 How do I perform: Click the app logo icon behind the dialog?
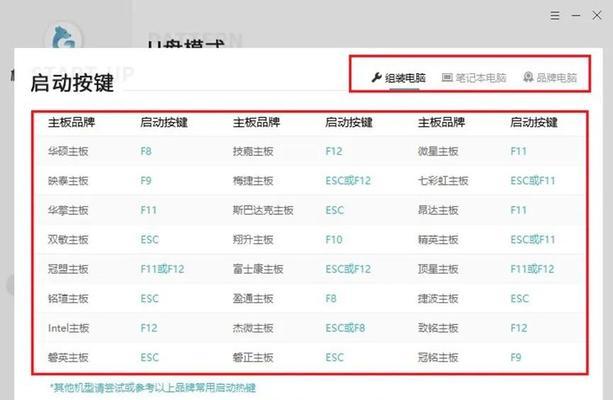click(64, 36)
